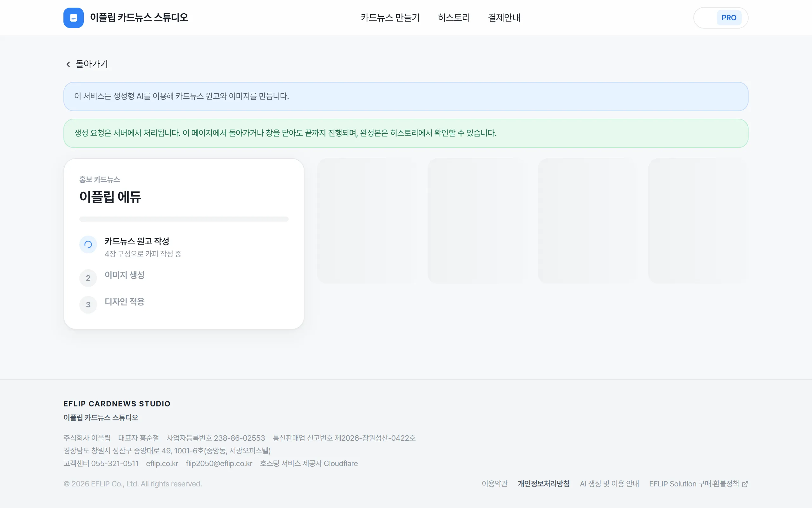Click the PRO account button
Image resolution: width=812 pixels, height=508 pixels.
(x=721, y=18)
